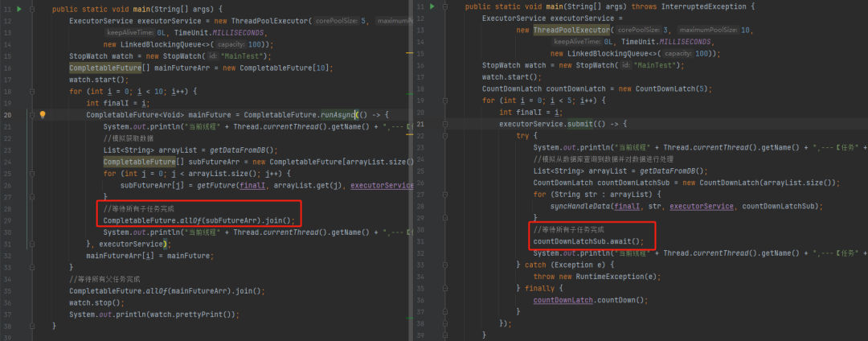Click 'watch.stop();' in left pane
868x341 pixels.
(x=97, y=302)
